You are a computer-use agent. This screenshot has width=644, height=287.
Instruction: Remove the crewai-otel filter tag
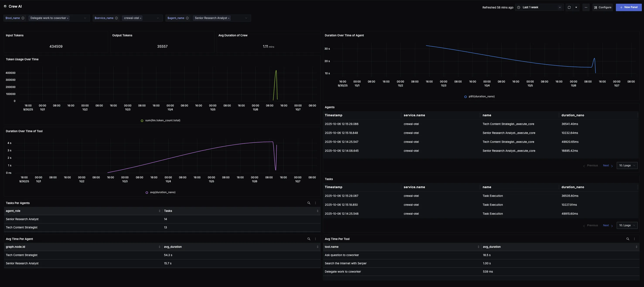(141, 18)
